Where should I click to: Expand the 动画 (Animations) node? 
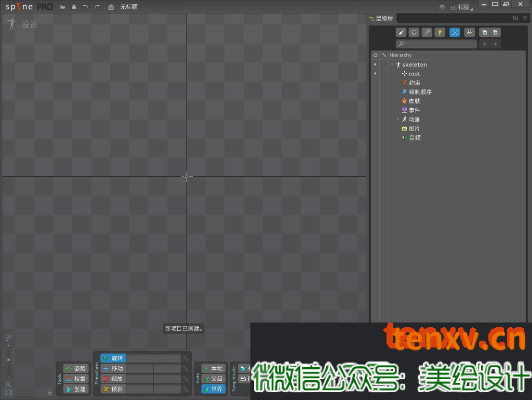pos(398,119)
